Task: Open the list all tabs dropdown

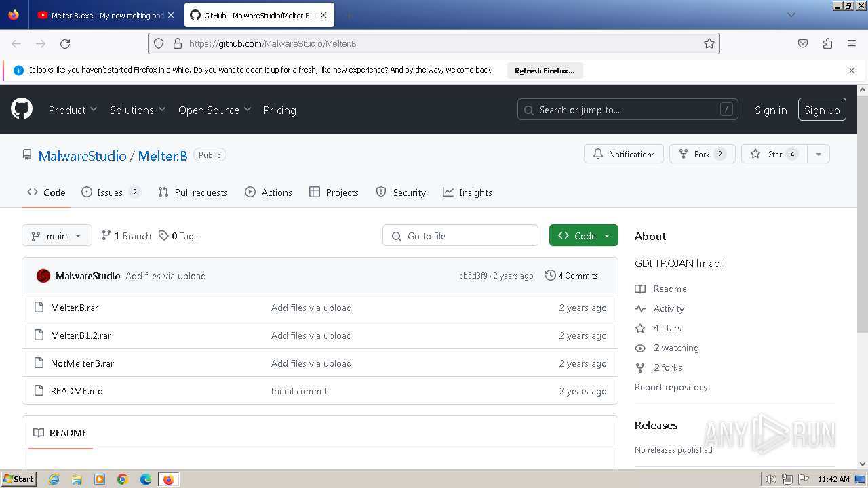Action: pyautogui.click(x=791, y=15)
